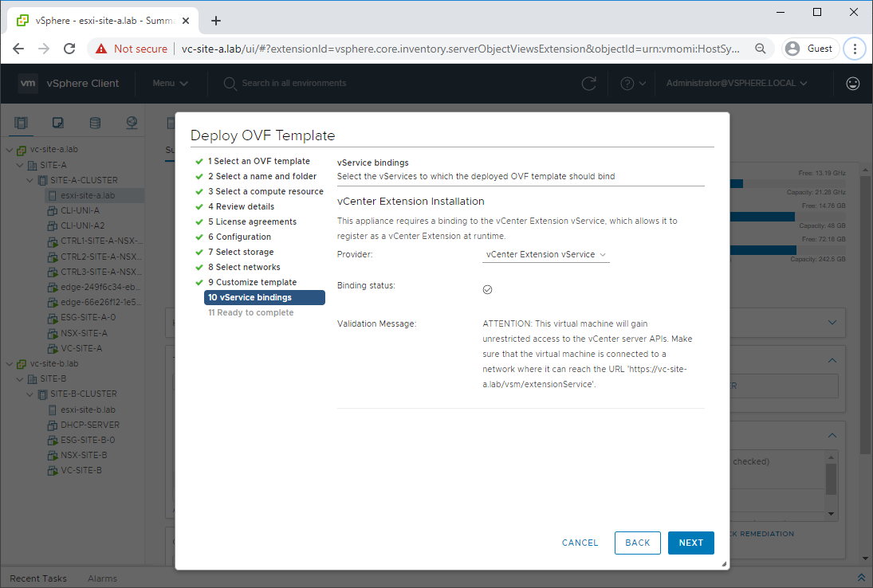
Task: Collapse the SITE-B datacenter node
Action: (19, 378)
